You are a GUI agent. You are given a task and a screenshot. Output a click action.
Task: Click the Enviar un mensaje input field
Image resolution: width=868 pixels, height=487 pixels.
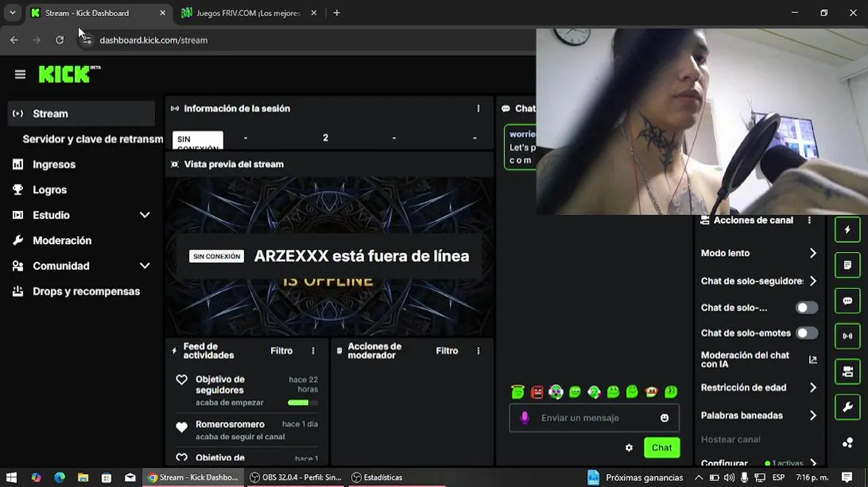coord(594,418)
